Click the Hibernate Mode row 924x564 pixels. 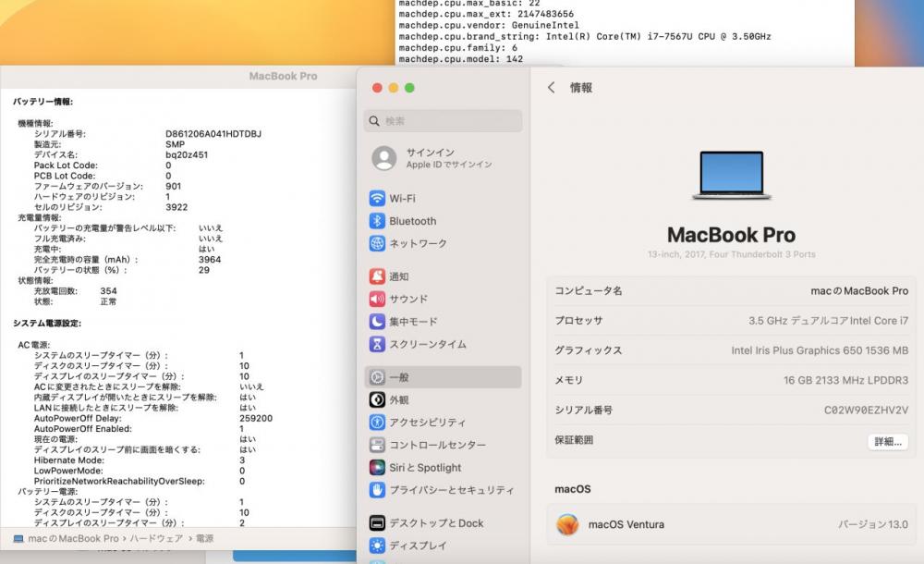(x=140, y=460)
